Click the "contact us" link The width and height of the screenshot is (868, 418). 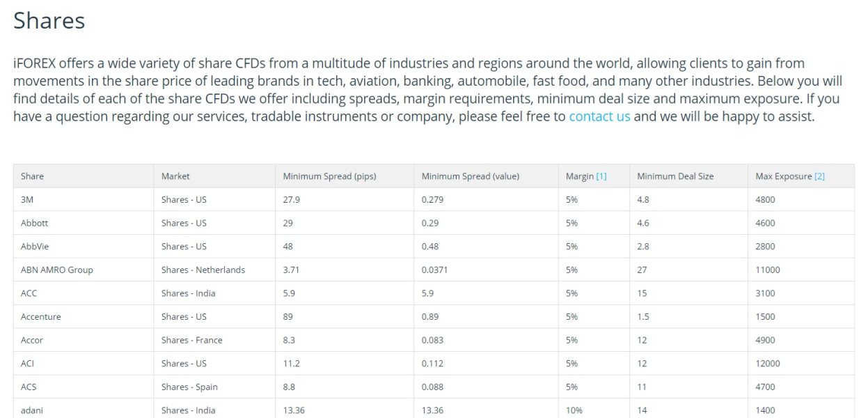coord(599,116)
